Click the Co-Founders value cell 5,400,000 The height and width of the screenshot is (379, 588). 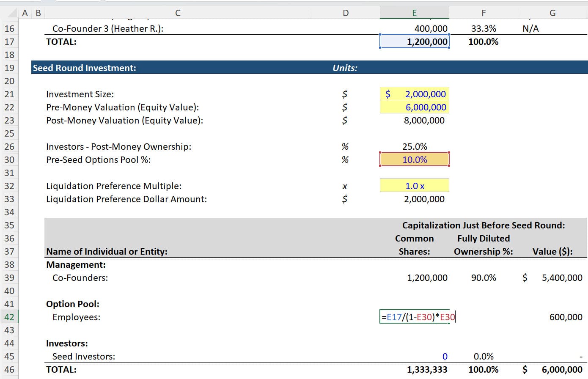pyautogui.click(x=552, y=277)
